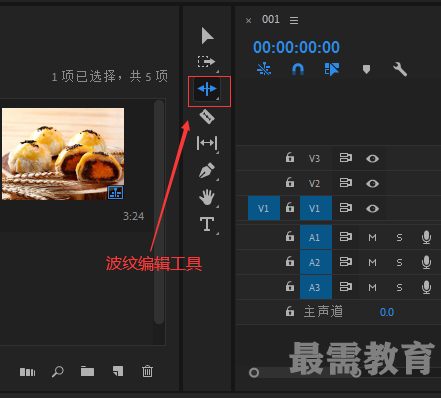Screen dimensions: 441x398
Task: Select the Type tool
Action: click(207, 224)
